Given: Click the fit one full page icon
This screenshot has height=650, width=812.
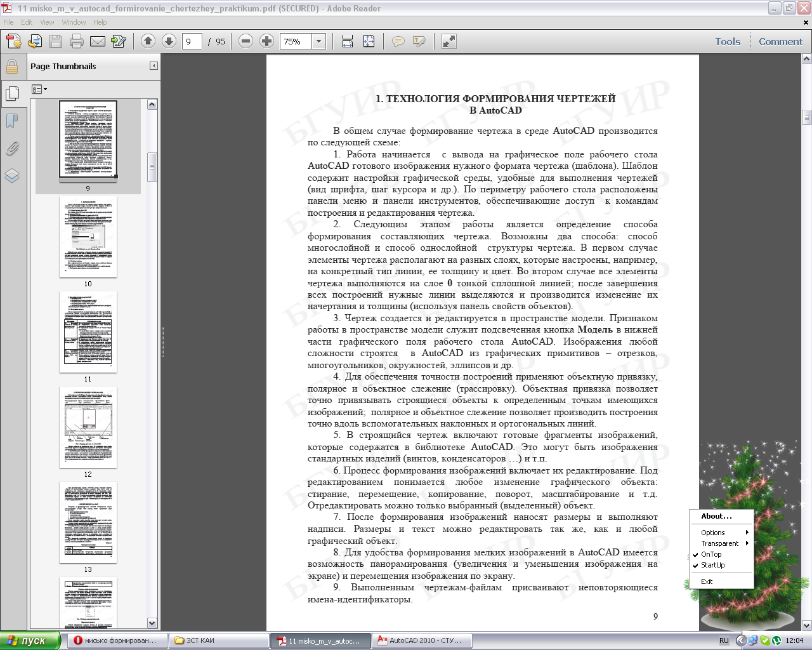Looking at the screenshot, I should pyautogui.click(x=369, y=41).
